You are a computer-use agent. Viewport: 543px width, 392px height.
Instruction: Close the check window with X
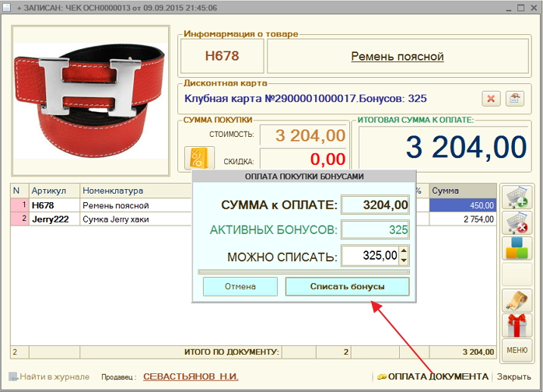tap(534, 8)
